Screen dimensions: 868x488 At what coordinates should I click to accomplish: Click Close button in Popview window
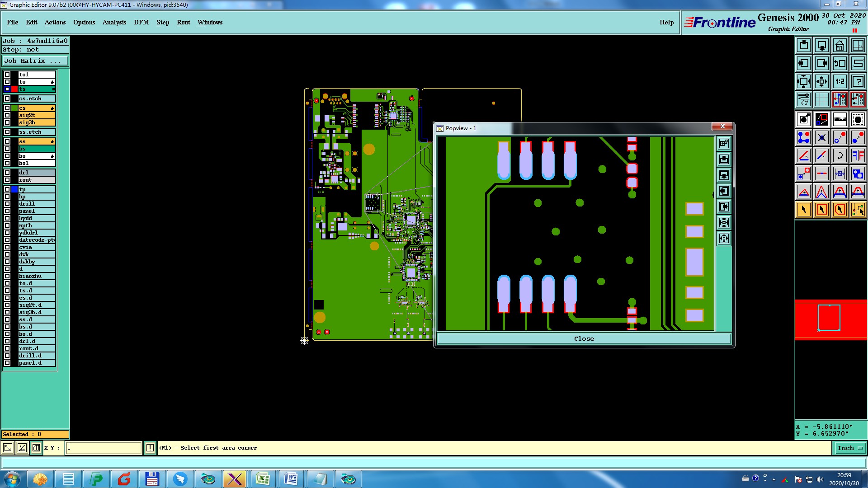[x=584, y=338]
